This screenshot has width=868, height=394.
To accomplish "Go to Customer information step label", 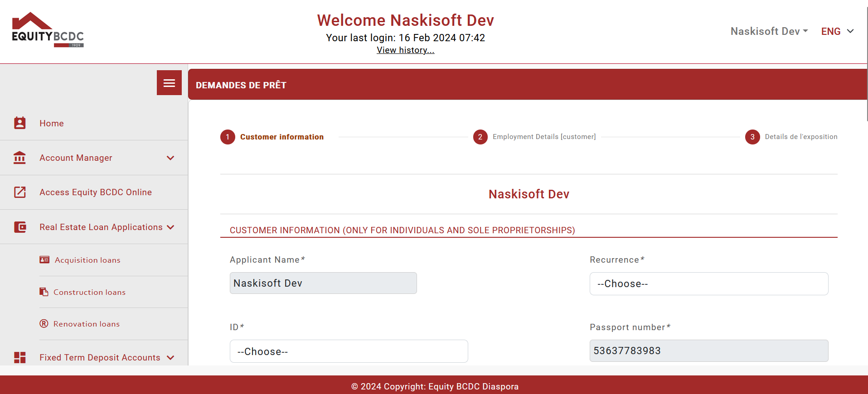I will (282, 137).
